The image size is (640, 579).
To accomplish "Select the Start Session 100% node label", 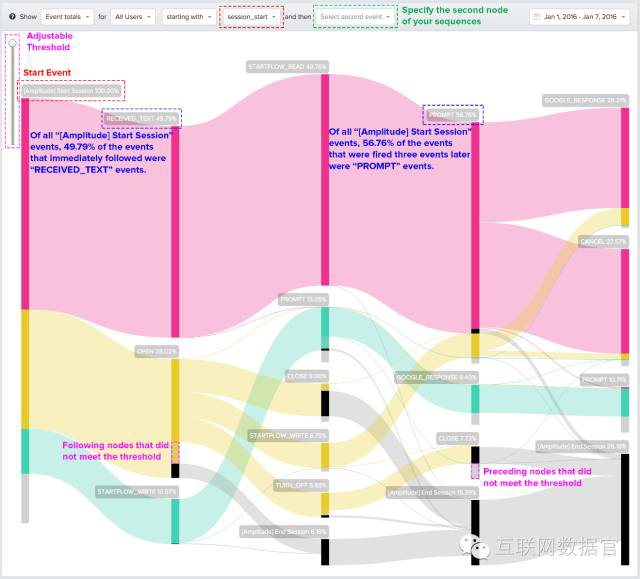I will click(71, 91).
